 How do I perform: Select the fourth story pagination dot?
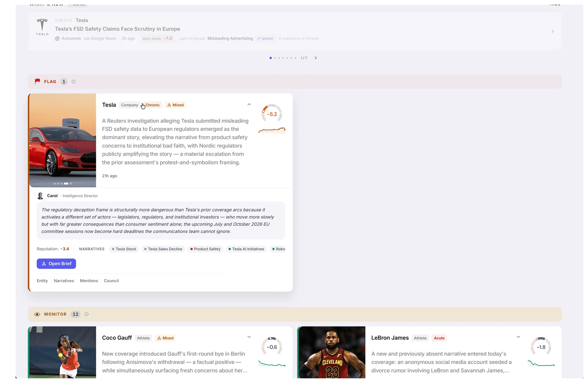tap(283, 58)
